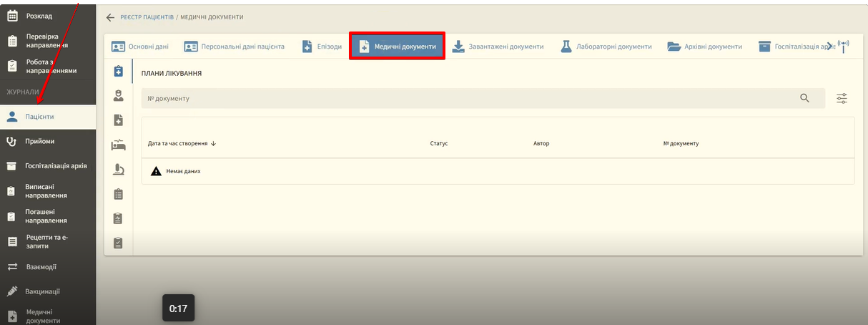Open Рецепти та е-запити in the sidebar
The height and width of the screenshot is (325, 868).
[48, 241]
